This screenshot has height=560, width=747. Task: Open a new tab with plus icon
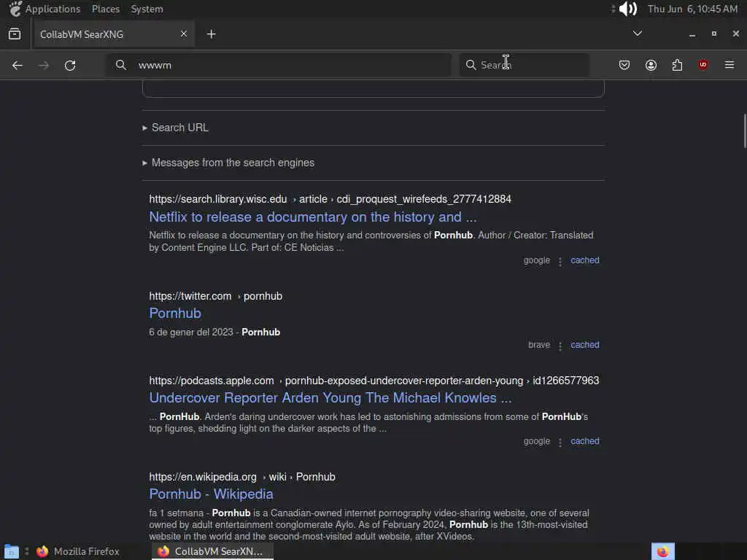(x=211, y=34)
